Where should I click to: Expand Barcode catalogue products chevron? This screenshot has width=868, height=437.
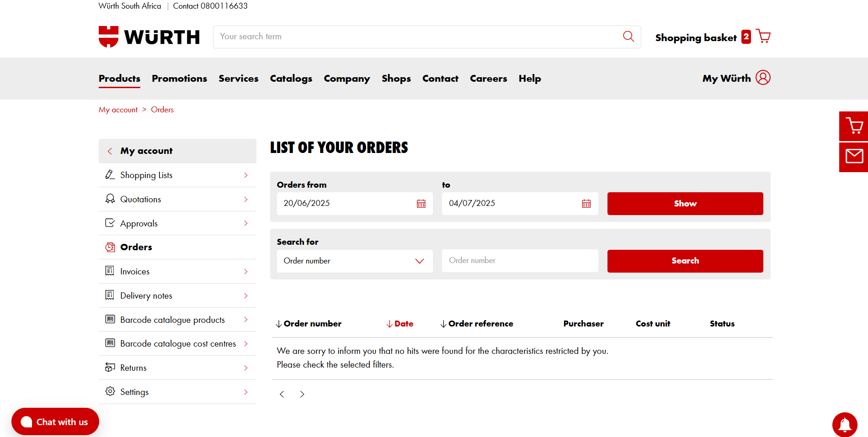pyautogui.click(x=246, y=320)
